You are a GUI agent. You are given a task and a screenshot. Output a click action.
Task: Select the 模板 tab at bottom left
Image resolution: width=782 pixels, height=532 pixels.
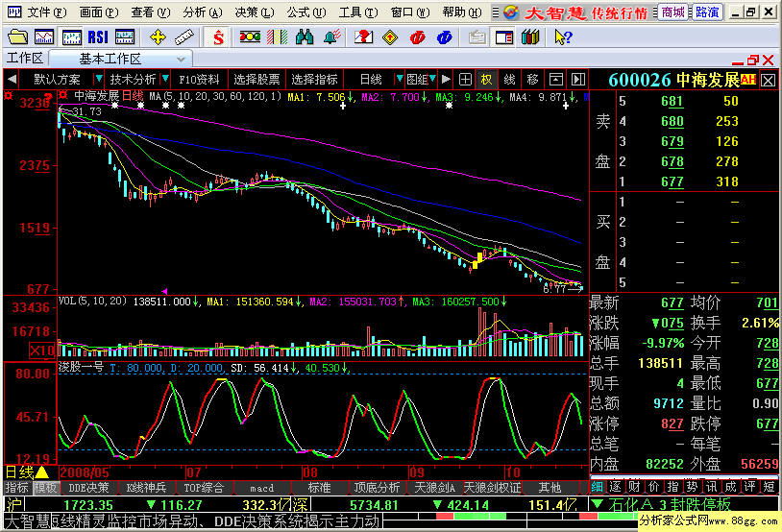point(45,487)
